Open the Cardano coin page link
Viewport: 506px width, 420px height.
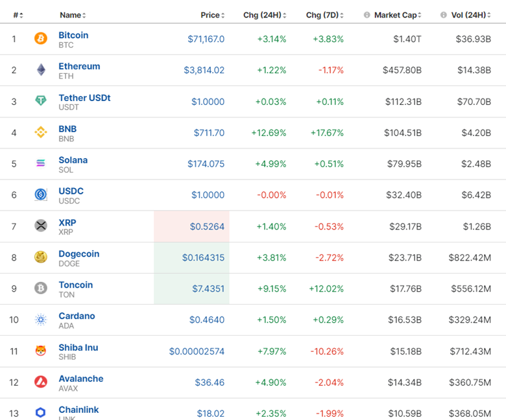click(77, 316)
